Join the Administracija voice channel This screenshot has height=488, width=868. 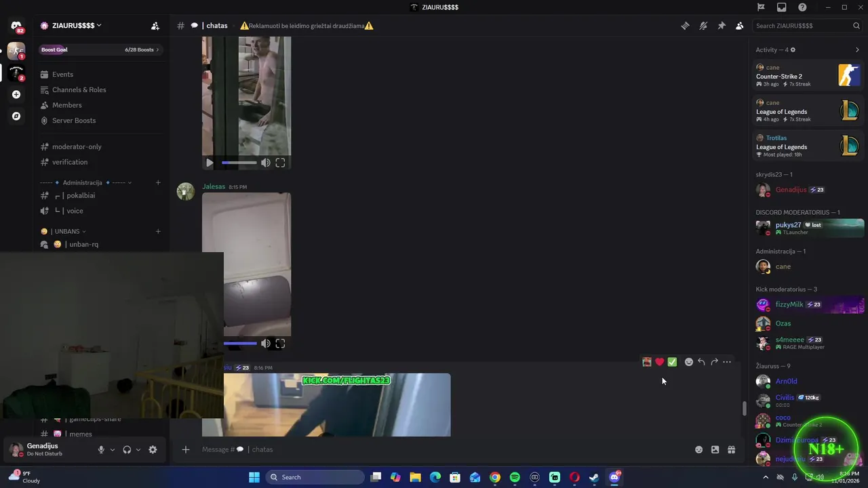[x=100, y=211]
